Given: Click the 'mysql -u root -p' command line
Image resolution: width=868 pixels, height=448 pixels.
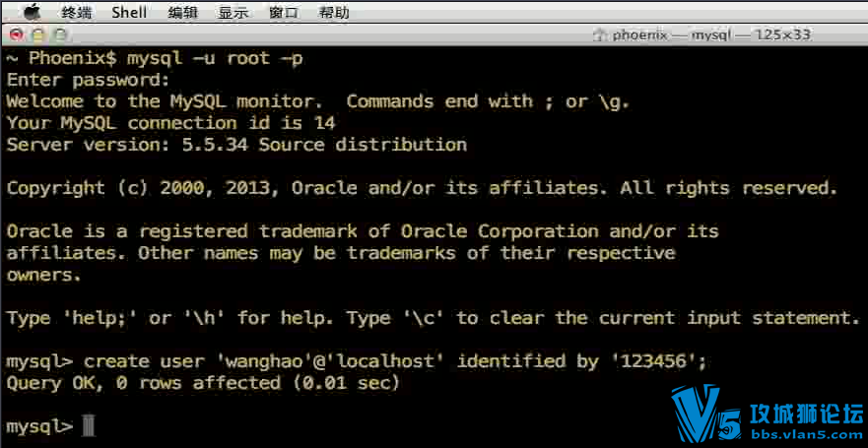Looking at the screenshot, I should (207, 58).
